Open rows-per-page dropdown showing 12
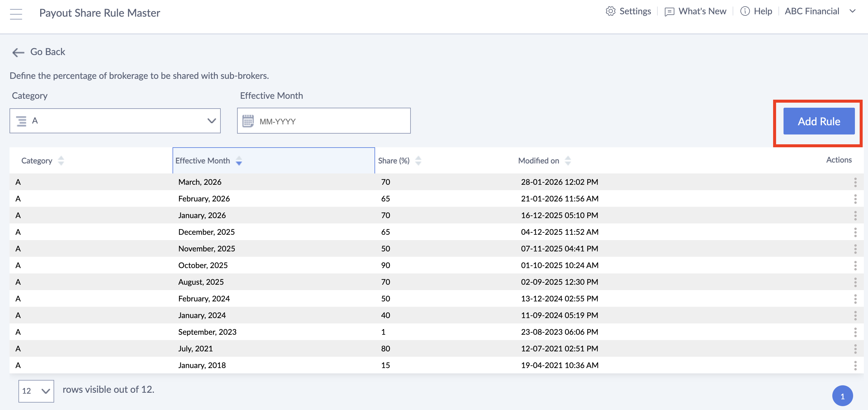 [x=36, y=391]
